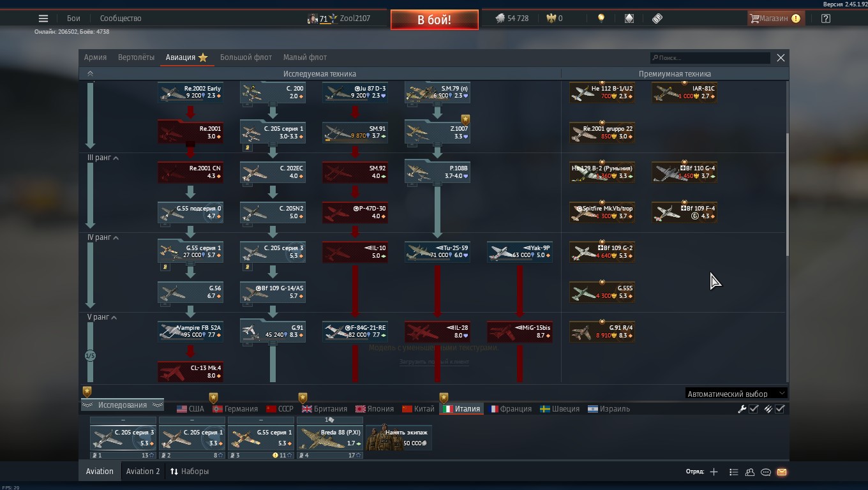Switch to the Малый флот tab
This screenshot has width=868, height=490.
tap(304, 57)
